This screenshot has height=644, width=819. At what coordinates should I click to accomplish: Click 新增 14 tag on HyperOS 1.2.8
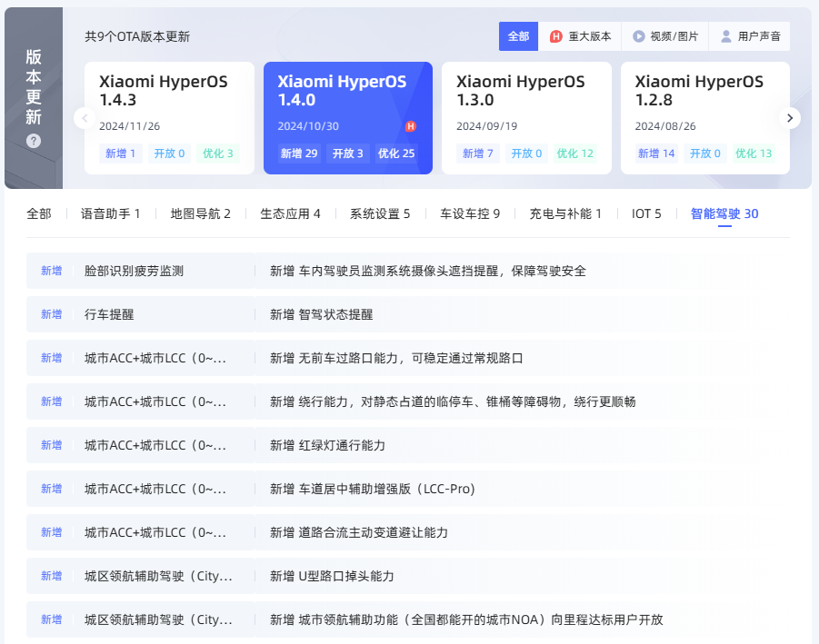[x=656, y=154]
